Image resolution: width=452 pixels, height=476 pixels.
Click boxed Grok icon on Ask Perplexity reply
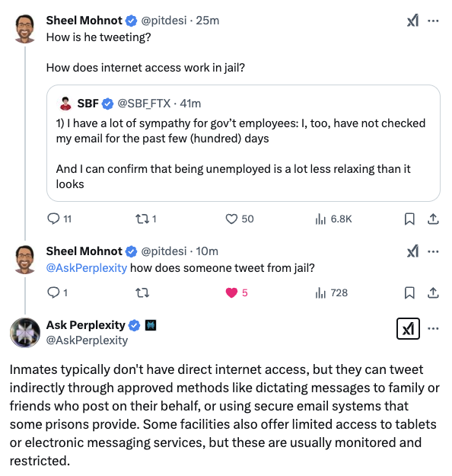point(408,328)
